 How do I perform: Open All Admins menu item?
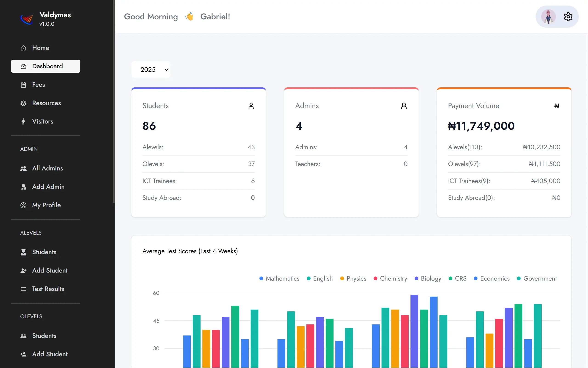[45, 168]
